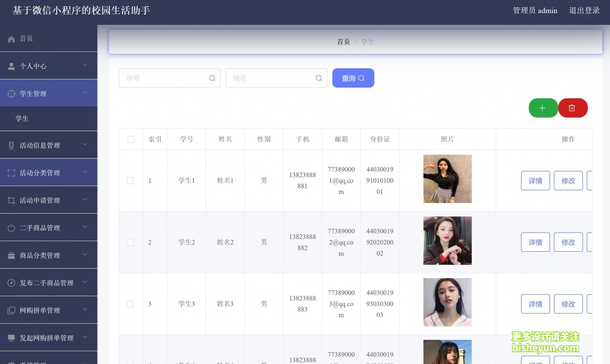Screen dimensions: 610x364
Task: Click the 学生管理 sidebar icon
Action: coord(11,94)
